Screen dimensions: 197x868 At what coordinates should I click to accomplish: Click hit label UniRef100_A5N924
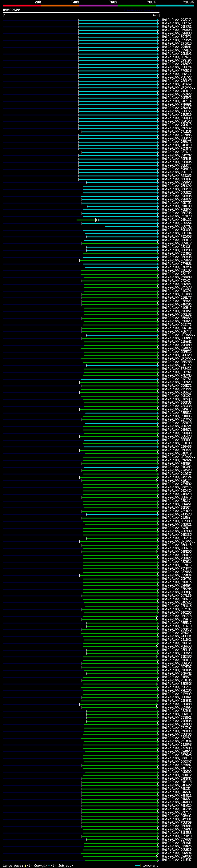coord(177,460)
